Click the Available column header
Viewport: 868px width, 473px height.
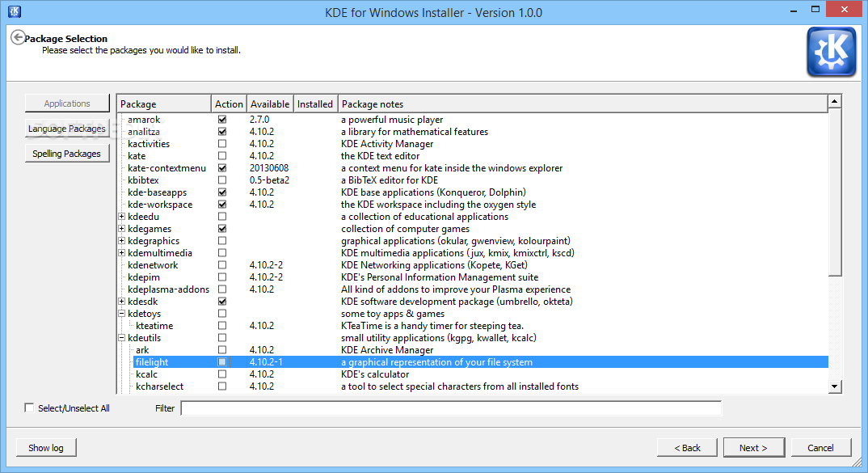pyautogui.click(x=270, y=104)
